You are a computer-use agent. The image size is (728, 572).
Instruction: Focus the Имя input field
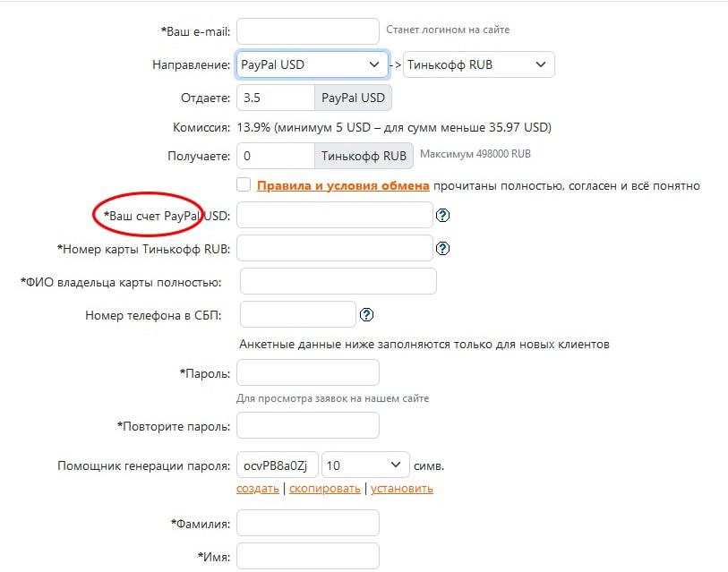pos(308,556)
